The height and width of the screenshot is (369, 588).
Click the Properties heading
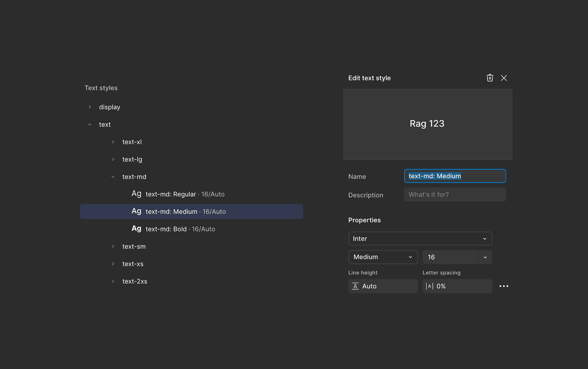[365, 220]
